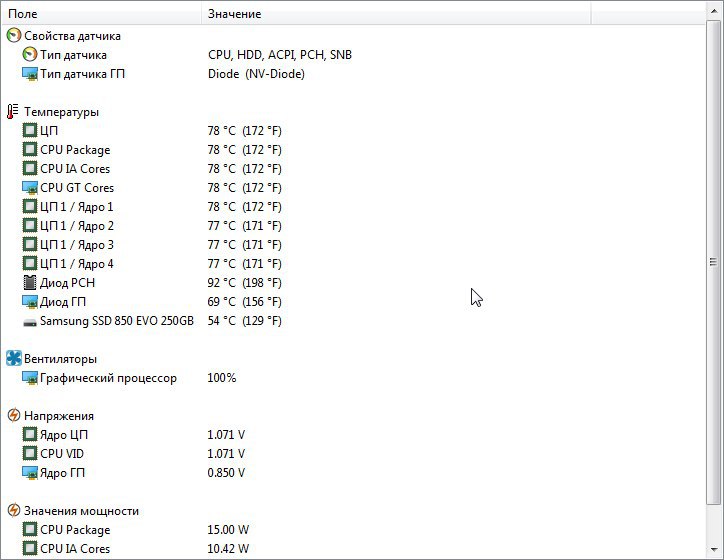Click the Вентиляторы fan icon
Image resolution: width=724 pixels, height=560 pixels.
(14, 358)
